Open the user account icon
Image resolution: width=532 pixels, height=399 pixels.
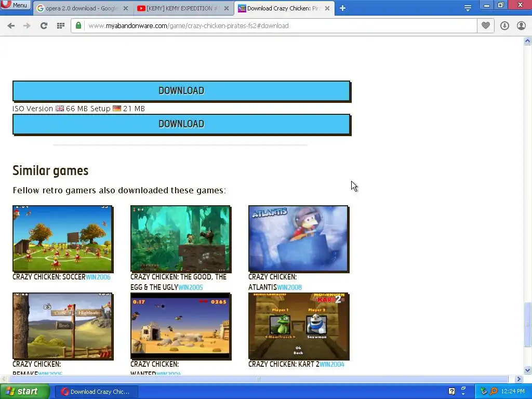(521, 26)
